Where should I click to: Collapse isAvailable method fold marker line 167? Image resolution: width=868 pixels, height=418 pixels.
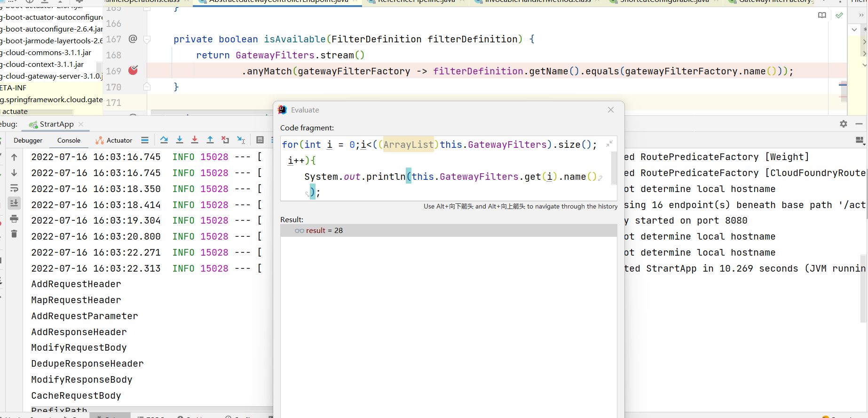point(147,40)
